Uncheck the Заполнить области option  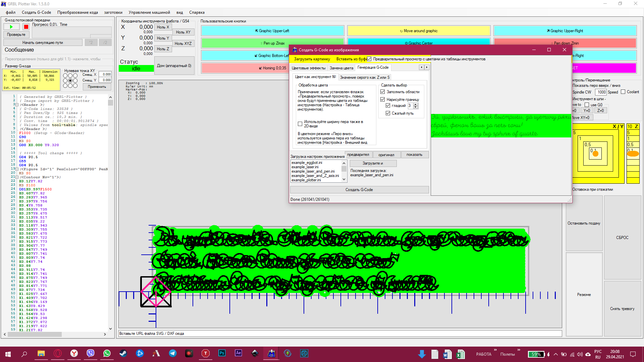pyautogui.click(x=383, y=92)
